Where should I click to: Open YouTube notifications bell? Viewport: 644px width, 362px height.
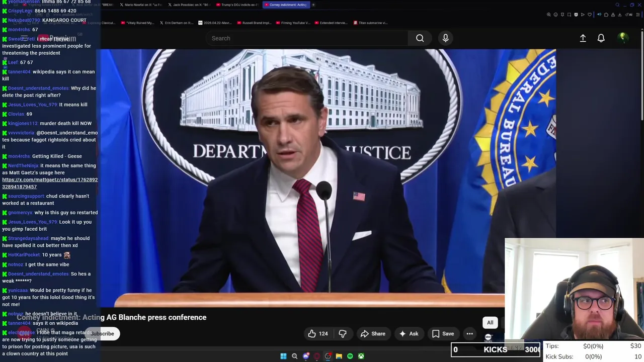601,38
